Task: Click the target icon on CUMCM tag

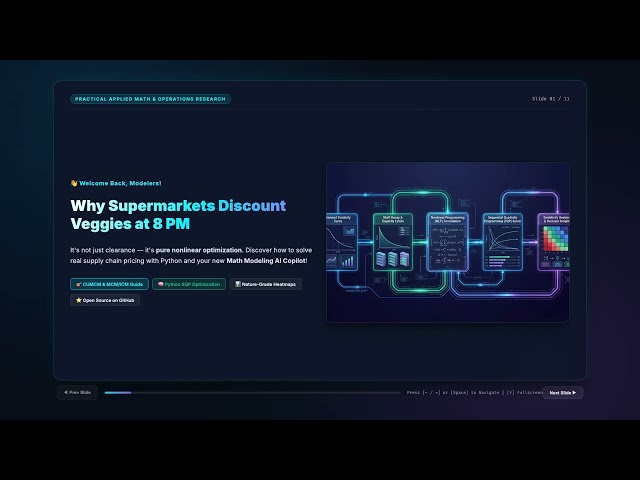Action: 78,284
